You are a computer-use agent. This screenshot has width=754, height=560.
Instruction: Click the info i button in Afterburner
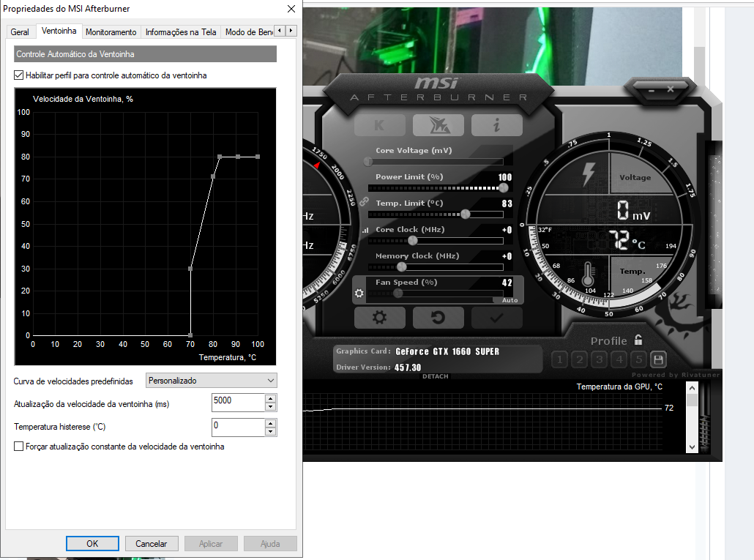(497, 125)
